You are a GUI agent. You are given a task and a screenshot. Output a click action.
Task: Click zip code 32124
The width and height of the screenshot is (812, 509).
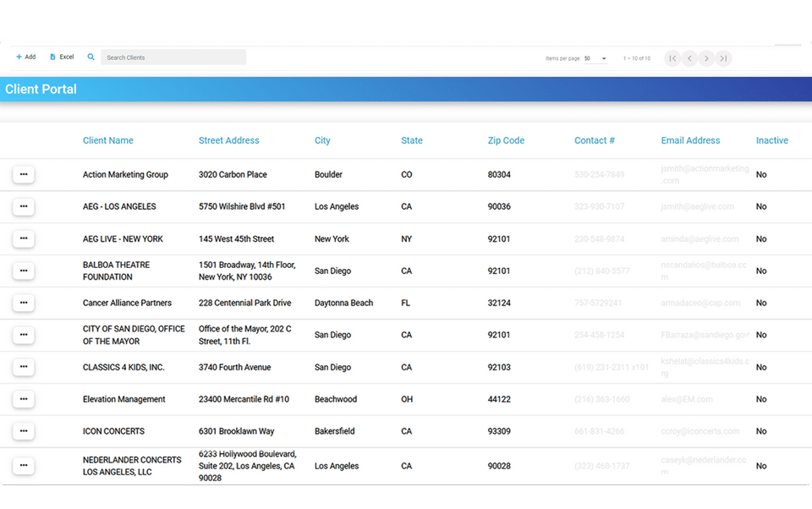coord(499,303)
